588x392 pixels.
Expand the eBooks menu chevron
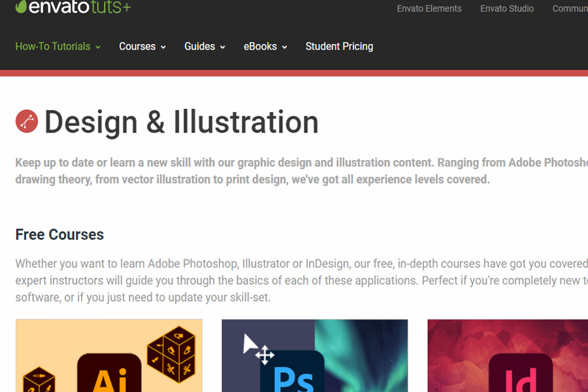(284, 47)
